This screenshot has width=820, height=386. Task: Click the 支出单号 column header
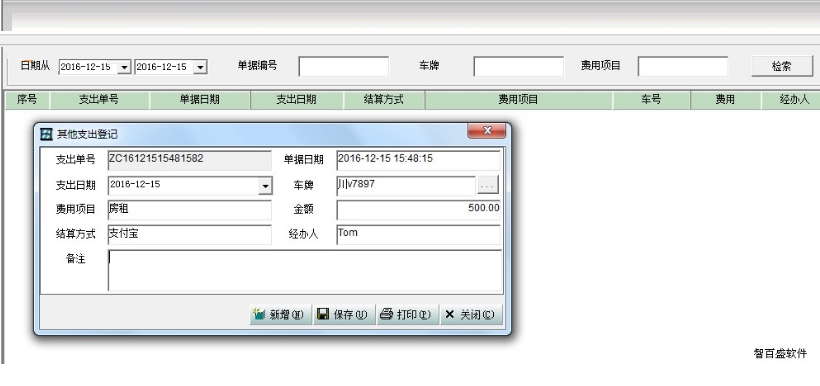99,100
